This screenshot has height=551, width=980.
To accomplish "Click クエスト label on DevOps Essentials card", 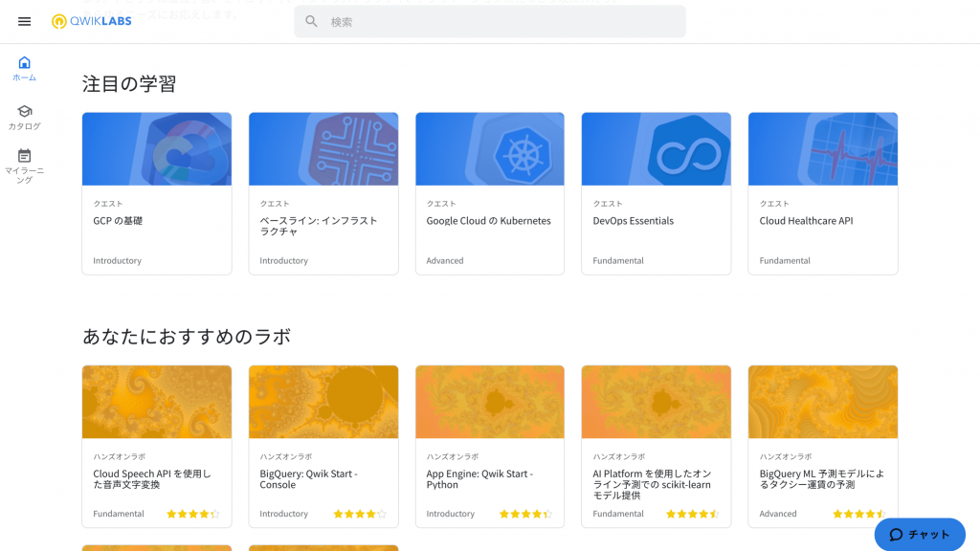I will [608, 204].
